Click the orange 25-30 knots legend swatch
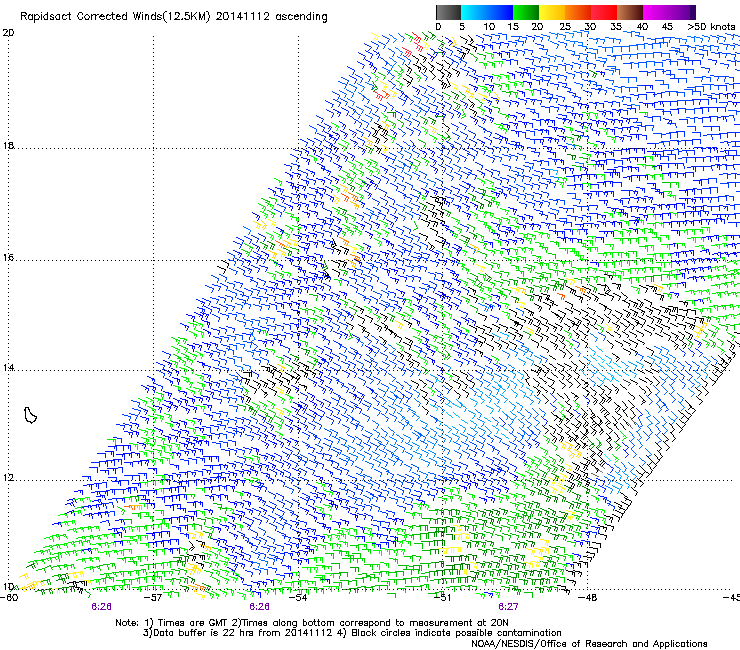Screen dimensions: 740x650 click(578, 12)
